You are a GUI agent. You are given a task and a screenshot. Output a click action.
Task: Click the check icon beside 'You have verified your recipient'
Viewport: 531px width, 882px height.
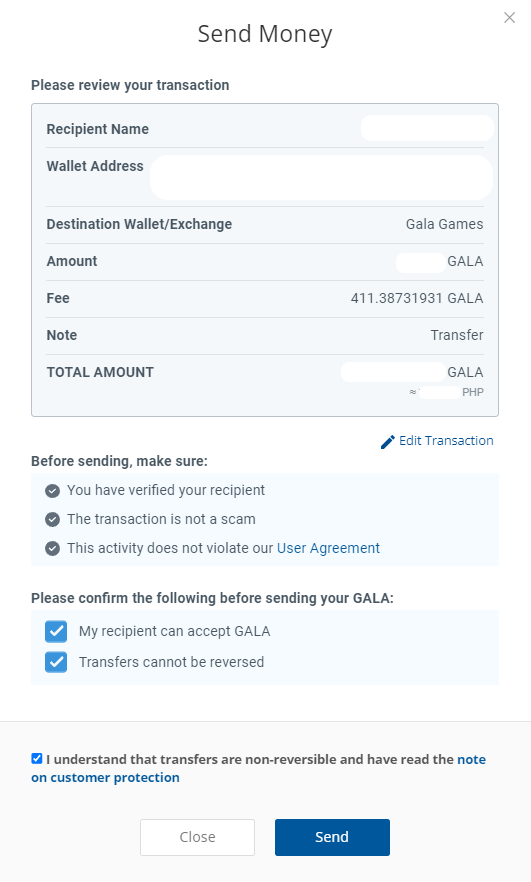pyautogui.click(x=52, y=490)
